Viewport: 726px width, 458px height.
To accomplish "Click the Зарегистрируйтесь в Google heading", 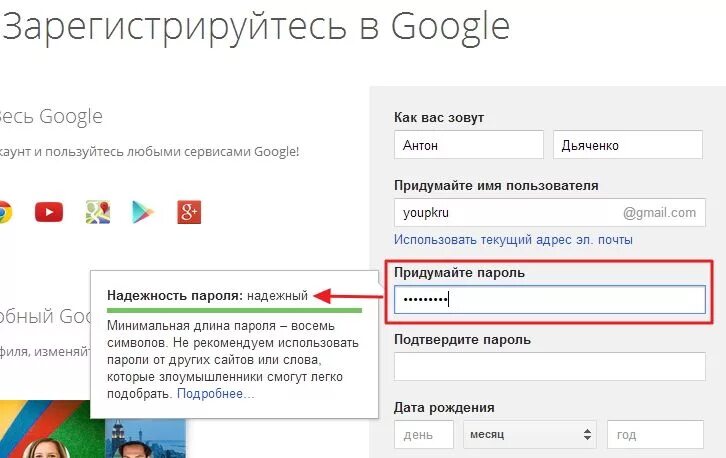I will point(256,26).
